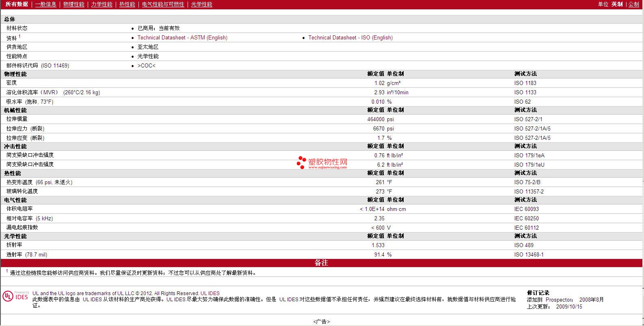Viewport: 644px width, 326px height.
Task: Go to the 力学性能 tab
Action: (102, 4)
